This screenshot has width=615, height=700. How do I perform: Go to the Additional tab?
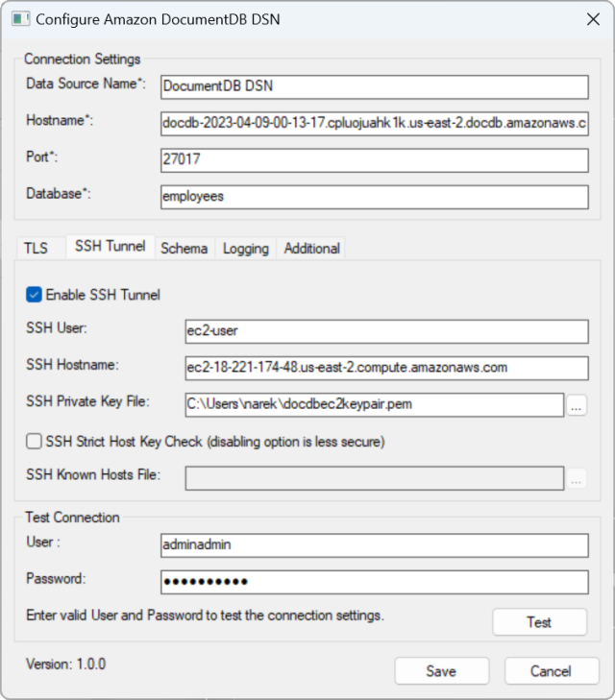311,248
